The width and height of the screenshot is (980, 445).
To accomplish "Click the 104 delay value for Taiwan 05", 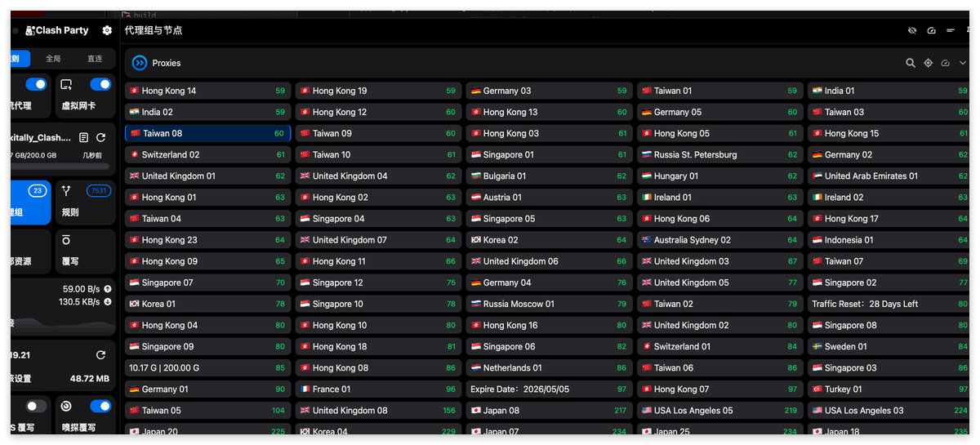I will point(278,411).
